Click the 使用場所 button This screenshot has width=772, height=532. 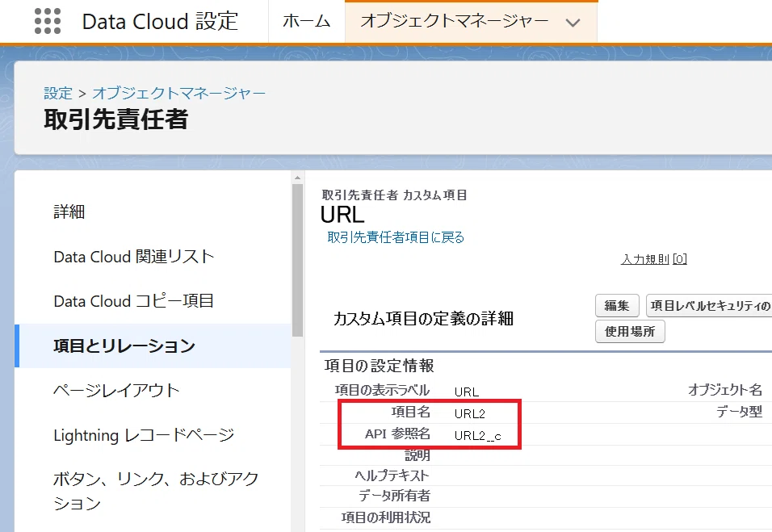point(630,331)
